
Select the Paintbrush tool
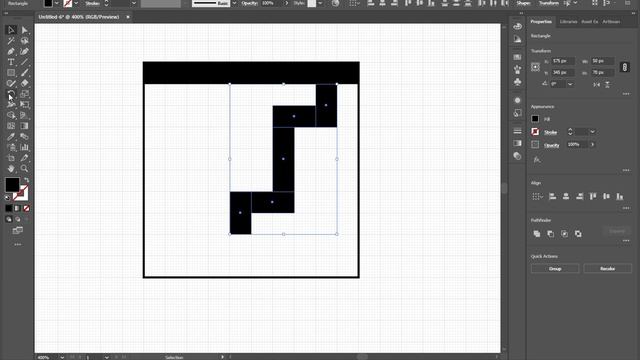pos(24,73)
